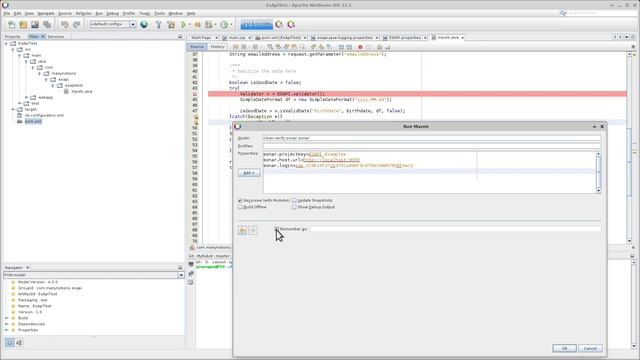Click the Save All toolbar icon
The height and width of the screenshot is (360, 640).
click(47, 25)
